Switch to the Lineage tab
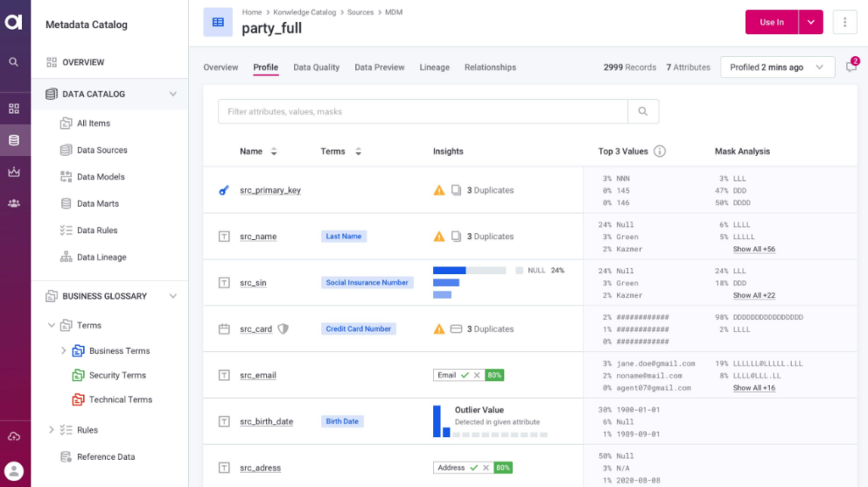The width and height of the screenshot is (868, 487). tap(434, 67)
